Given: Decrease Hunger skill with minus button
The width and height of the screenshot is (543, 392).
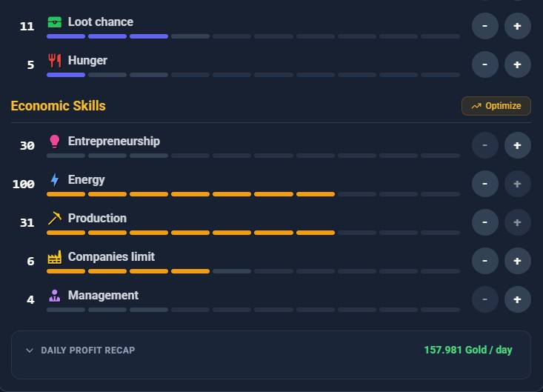Looking at the screenshot, I should click(x=484, y=64).
